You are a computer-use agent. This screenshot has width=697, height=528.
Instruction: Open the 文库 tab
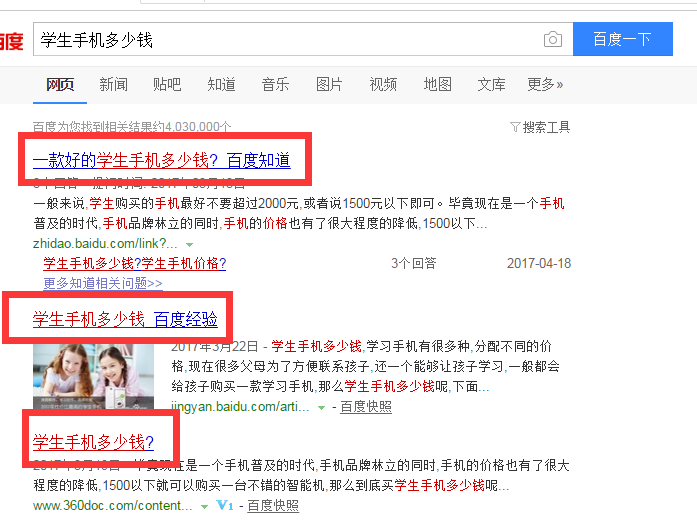click(x=491, y=84)
